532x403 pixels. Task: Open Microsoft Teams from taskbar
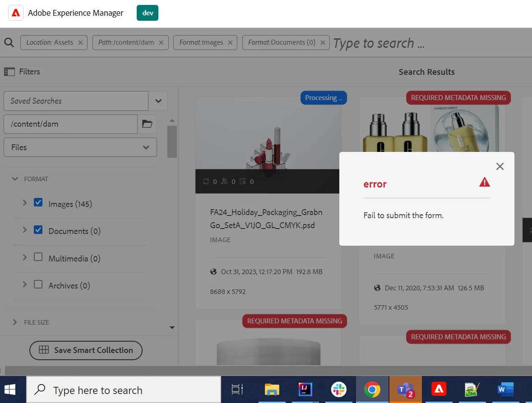[406, 389]
